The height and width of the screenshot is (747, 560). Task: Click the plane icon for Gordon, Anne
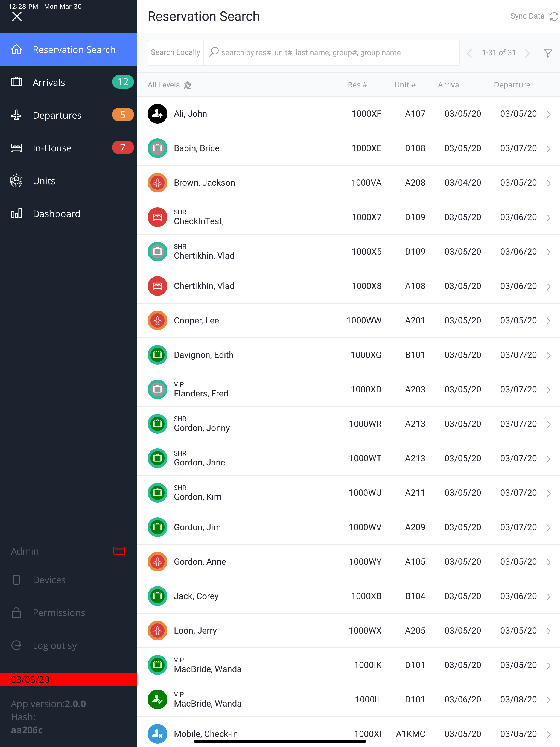tap(157, 561)
